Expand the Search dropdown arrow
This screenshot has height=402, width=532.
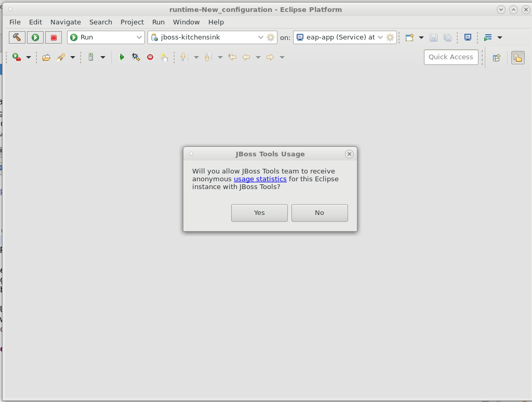[73, 57]
